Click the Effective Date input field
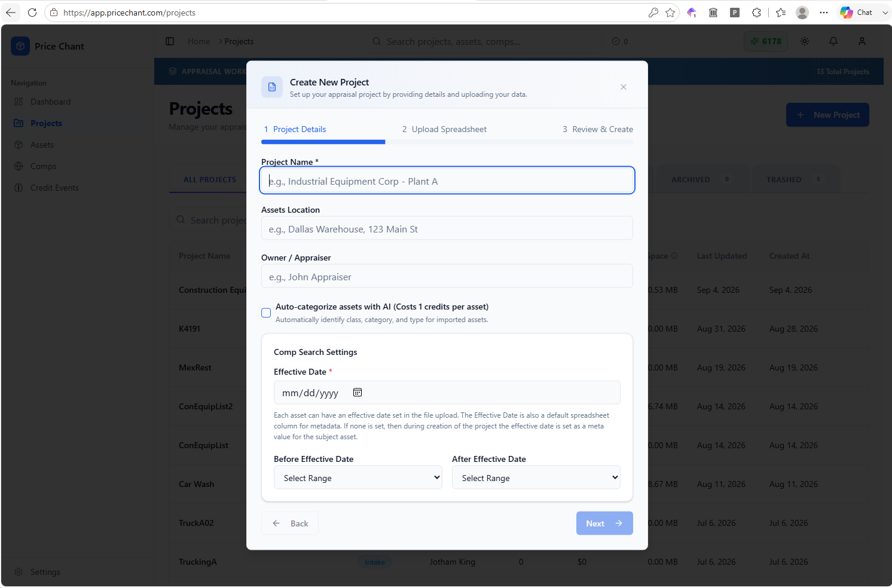892x588 pixels. (447, 393)
